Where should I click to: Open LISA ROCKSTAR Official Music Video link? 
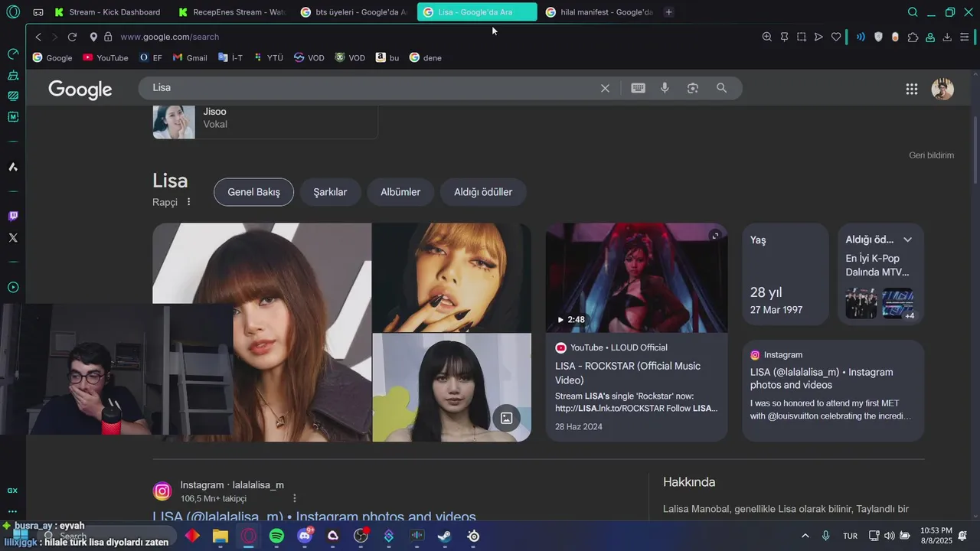tap(628, 373)
